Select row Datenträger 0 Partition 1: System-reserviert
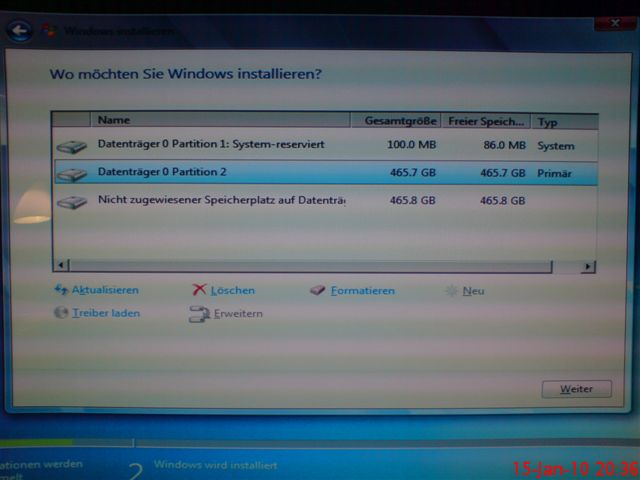 coord(326,145)
